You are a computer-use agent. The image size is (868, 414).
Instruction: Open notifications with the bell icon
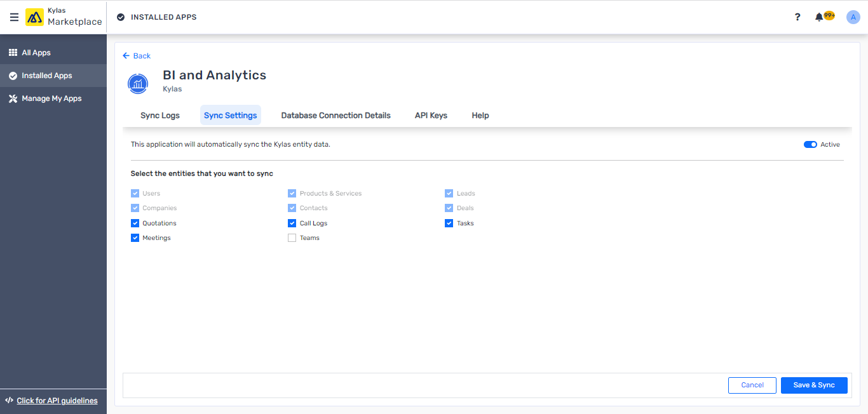[x=819, y=17]
